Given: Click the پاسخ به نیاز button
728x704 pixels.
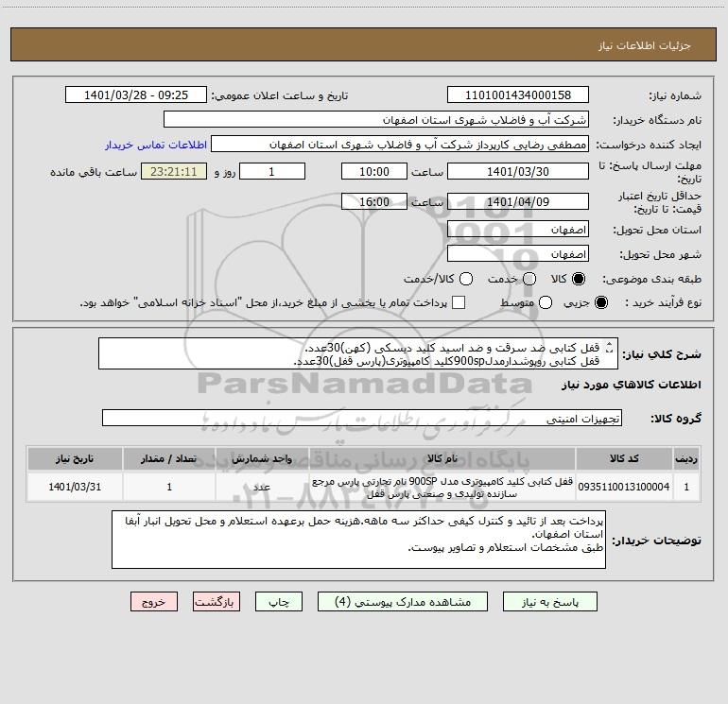Looking at the screenshot, I should [x=550, y=602].
